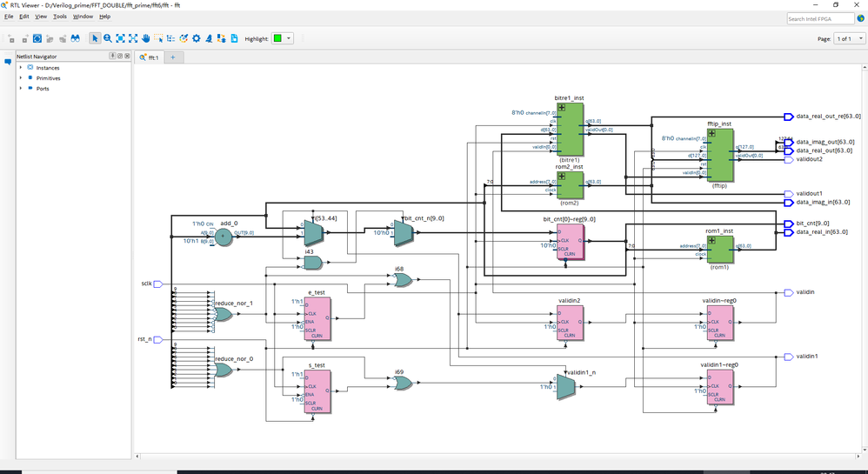Click the green Highlight color swatch
Viewport: 868px width, 474px height.
[277, 38]
